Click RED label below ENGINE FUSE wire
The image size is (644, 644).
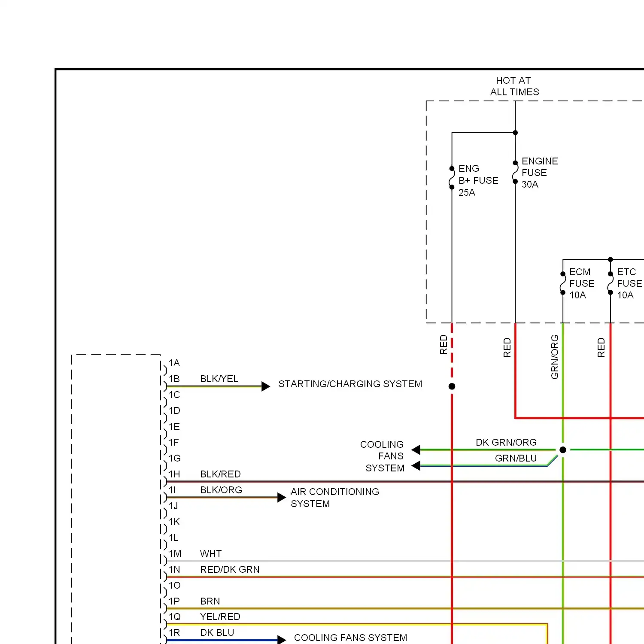tap(507, 348)
